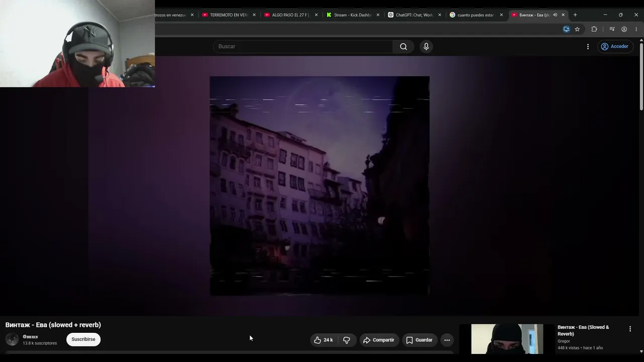Activate voice search microphone
644x362 pixels.
(426, 46)
